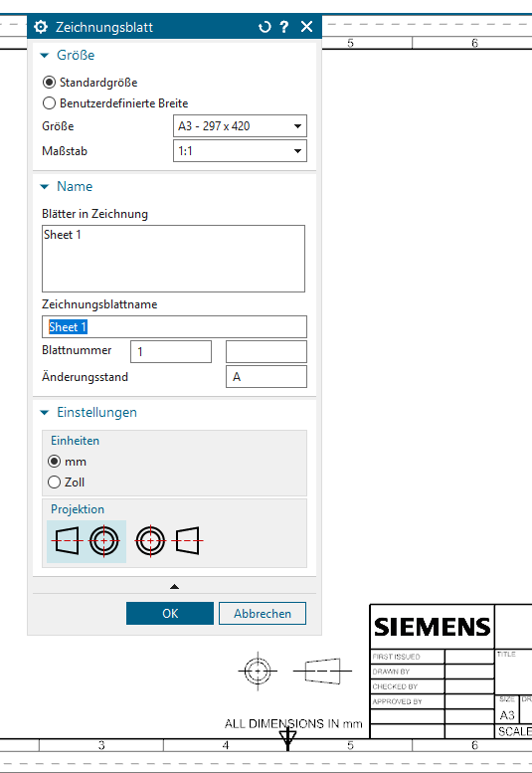Click the dialog settings gear icon

coord(41,27)
